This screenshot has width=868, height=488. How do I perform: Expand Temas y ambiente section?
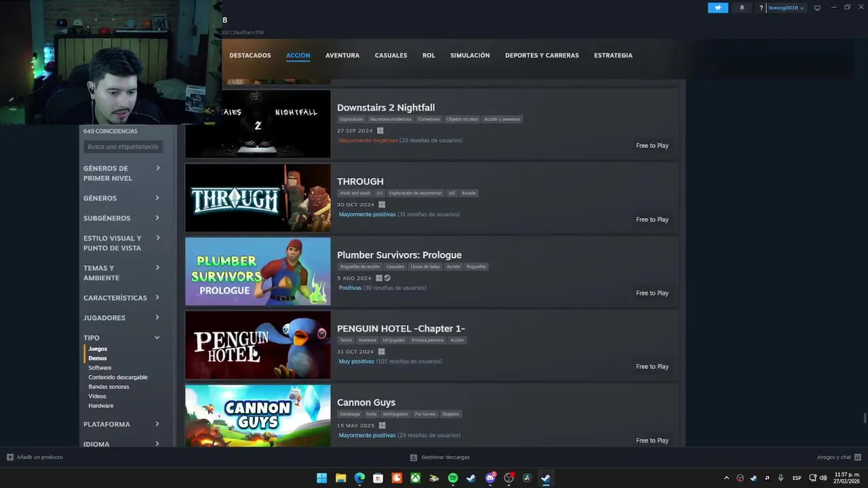[122, 272]
